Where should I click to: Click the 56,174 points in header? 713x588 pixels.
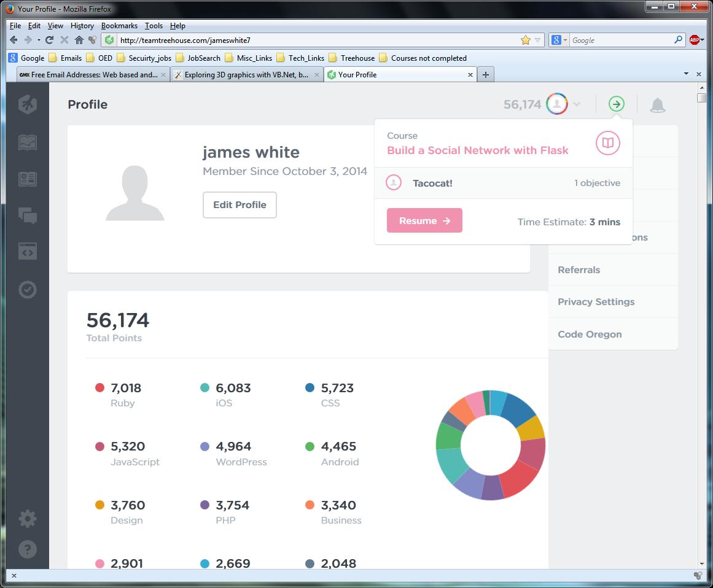point(522,104)
